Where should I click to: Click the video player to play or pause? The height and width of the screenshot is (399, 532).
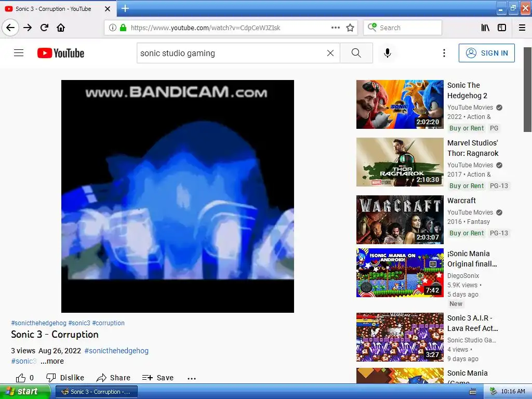[178, 196]
